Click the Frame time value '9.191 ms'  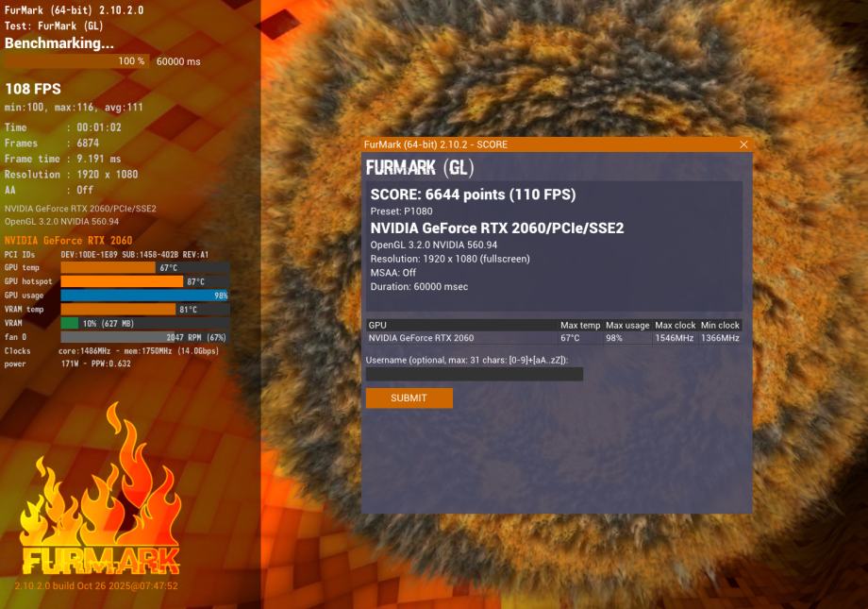click(x=98, y=159)
